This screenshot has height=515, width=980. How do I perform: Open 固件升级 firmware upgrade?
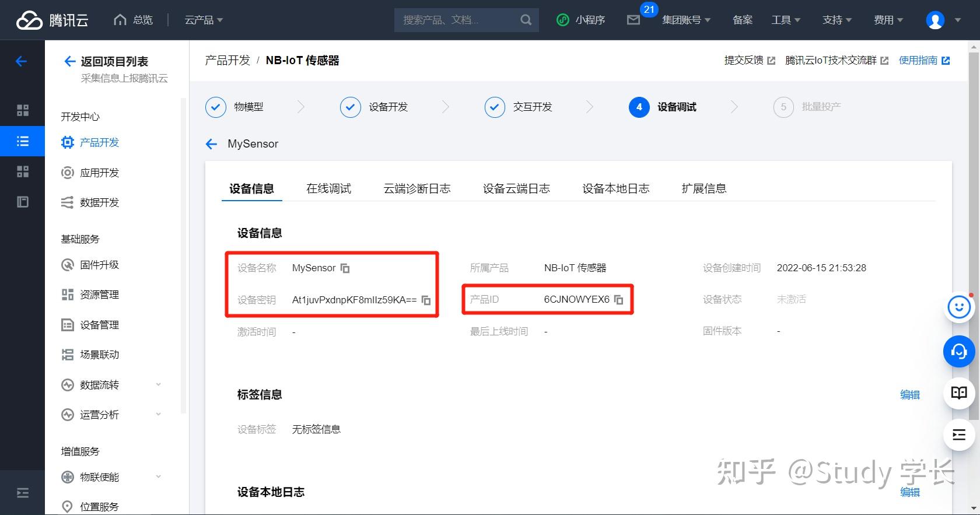point(90,265)
